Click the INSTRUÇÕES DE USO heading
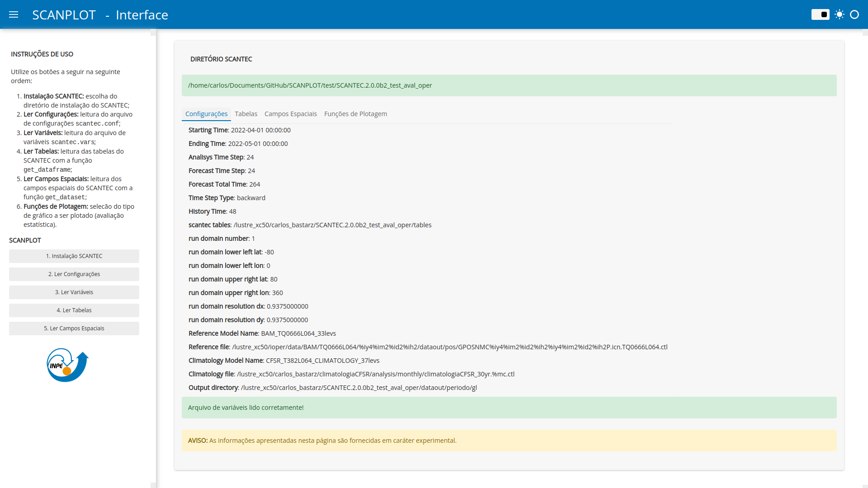The height and width of the screenshot is (488, 868). [42, 54]
